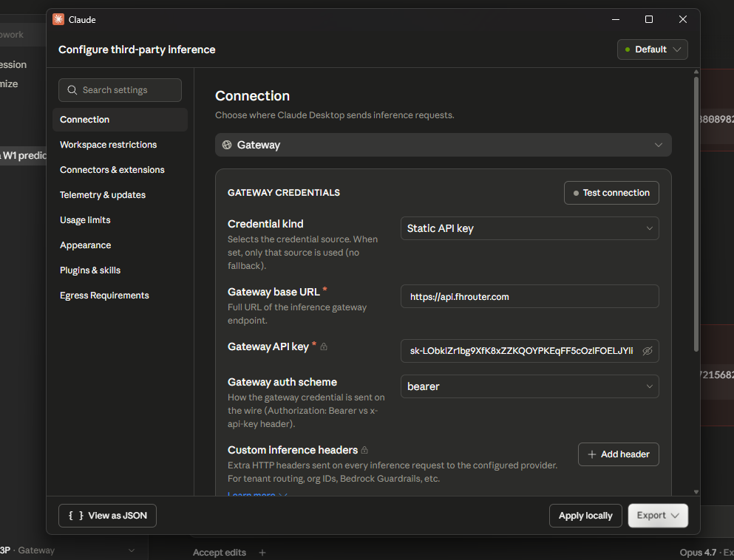Screen dimensions: 734x560
Task: Open the Export dropdown button
Action: pyautogui.click(x=658, y=516)
